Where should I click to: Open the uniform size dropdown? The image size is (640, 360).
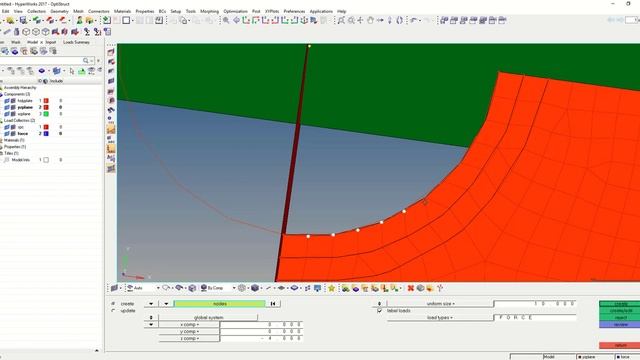point(440,304)
